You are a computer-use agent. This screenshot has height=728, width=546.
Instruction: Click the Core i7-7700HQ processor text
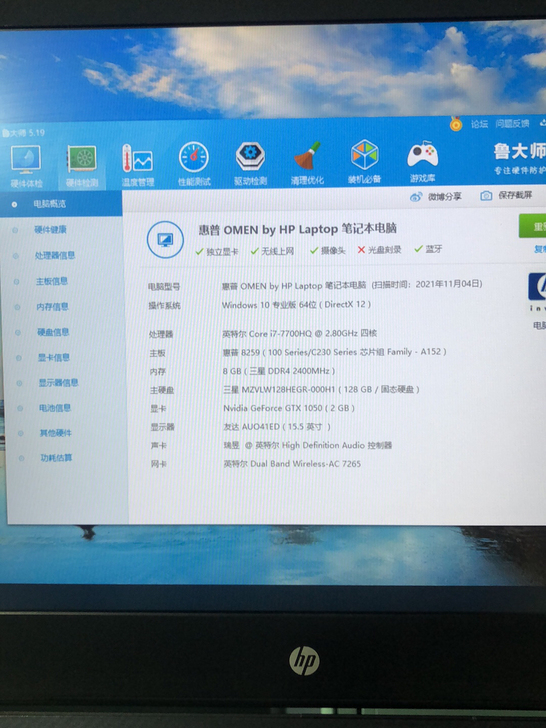tap(299, 333)
